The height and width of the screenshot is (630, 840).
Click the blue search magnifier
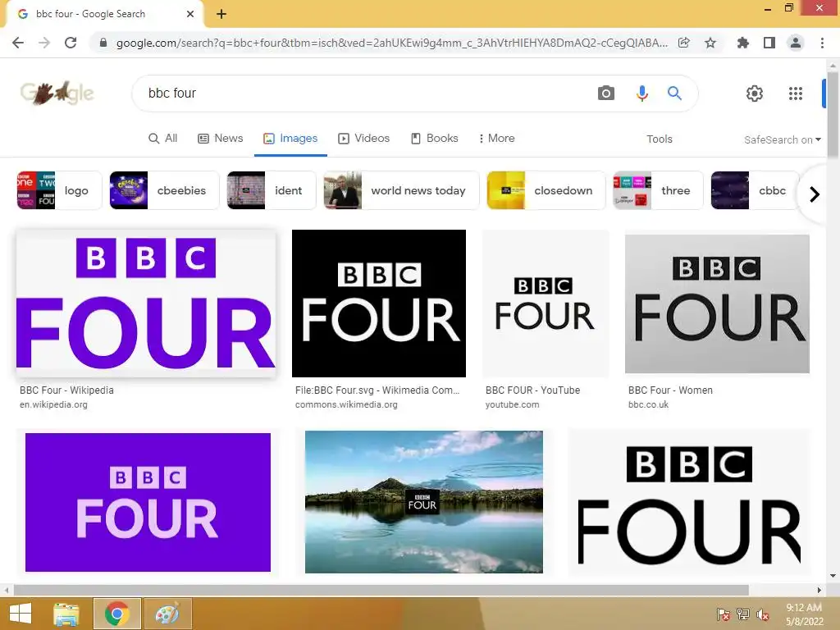pos(674,94)
